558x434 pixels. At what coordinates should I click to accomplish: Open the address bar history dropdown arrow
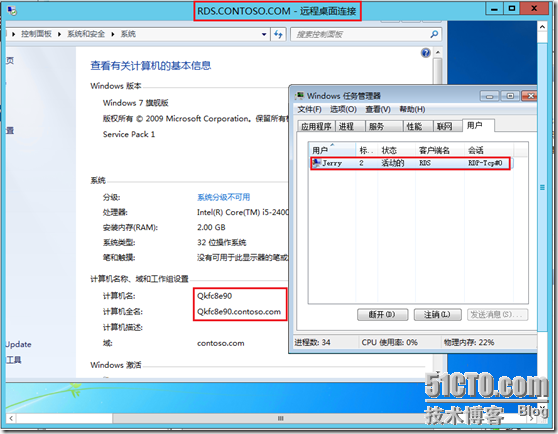264,35
